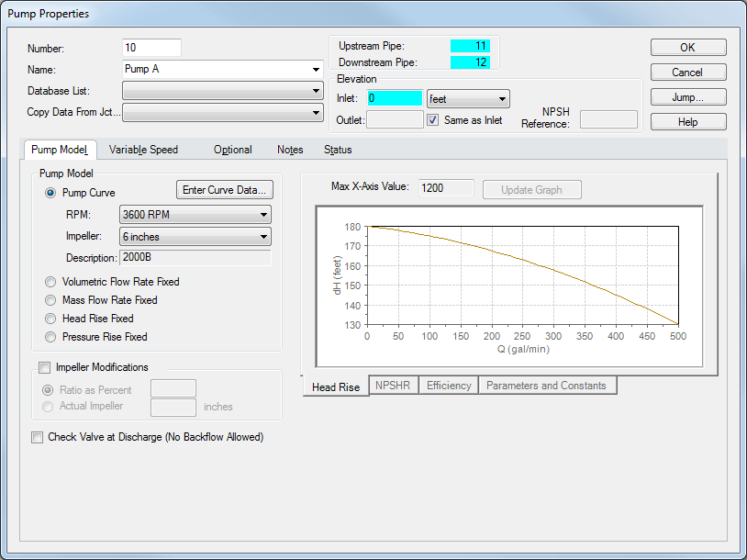747x560 pixels.
Task: Enable the Impeller Modifications checkbox
Action: coord(45,368)
